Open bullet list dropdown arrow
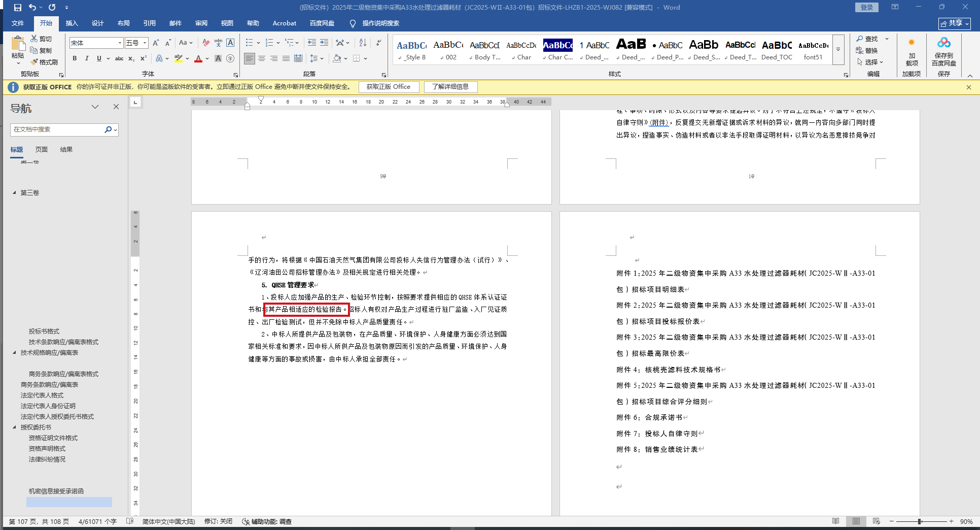980x530 pixels. (x=258, y=43)
